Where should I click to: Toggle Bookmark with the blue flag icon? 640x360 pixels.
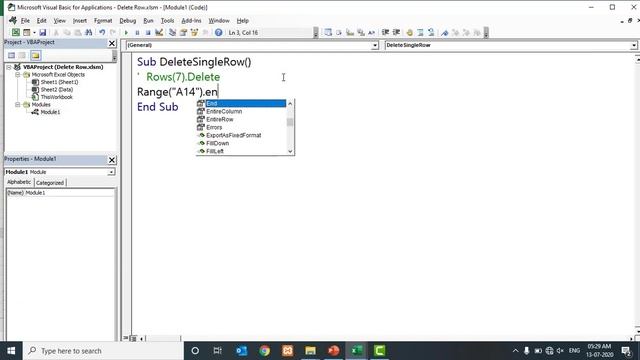[x=444, y=32]
